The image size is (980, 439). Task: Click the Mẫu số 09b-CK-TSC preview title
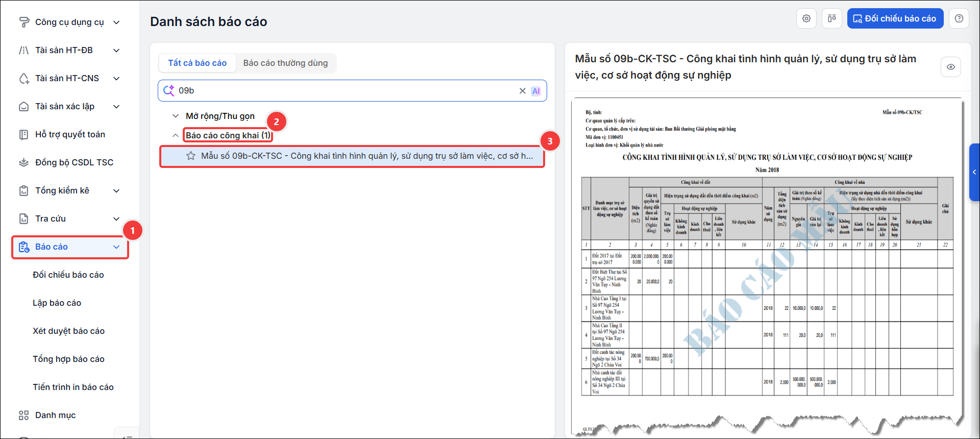pyautogui.click(x=746, y=67)
